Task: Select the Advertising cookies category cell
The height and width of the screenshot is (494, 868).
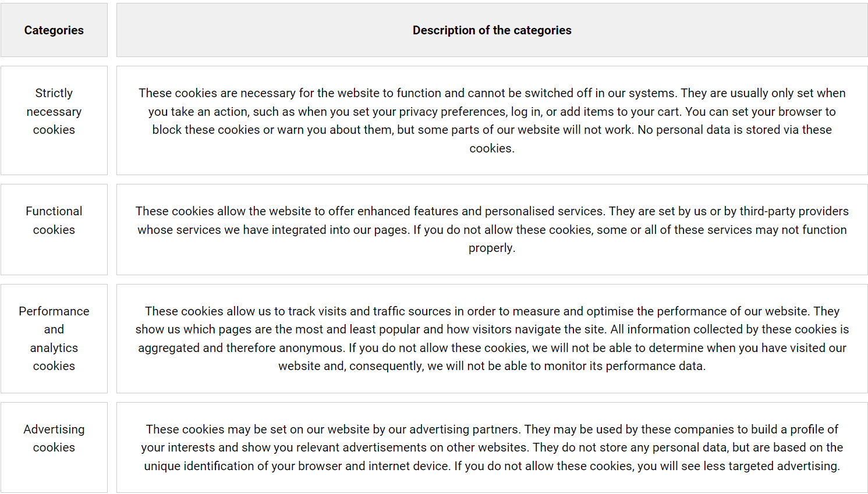Action: click(54, 439)
